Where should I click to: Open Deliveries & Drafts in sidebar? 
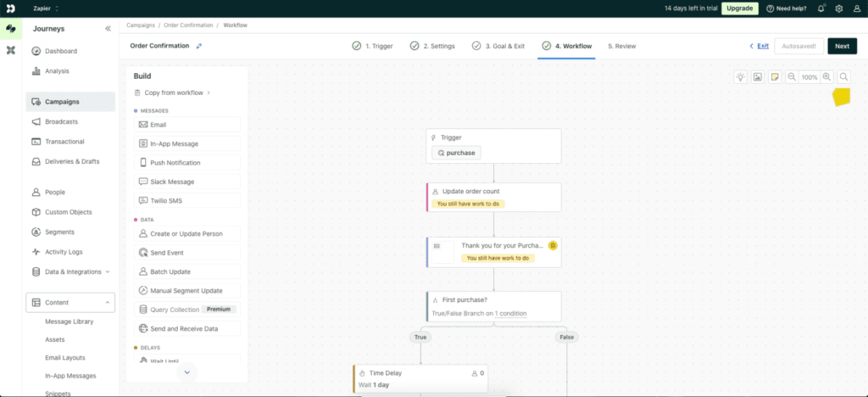click(70, 162)
